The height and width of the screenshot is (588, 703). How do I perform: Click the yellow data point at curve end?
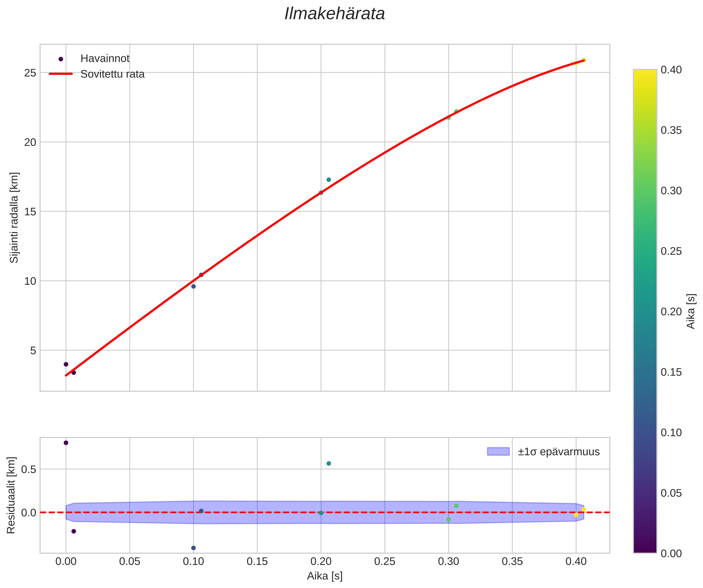click(584, 60)
